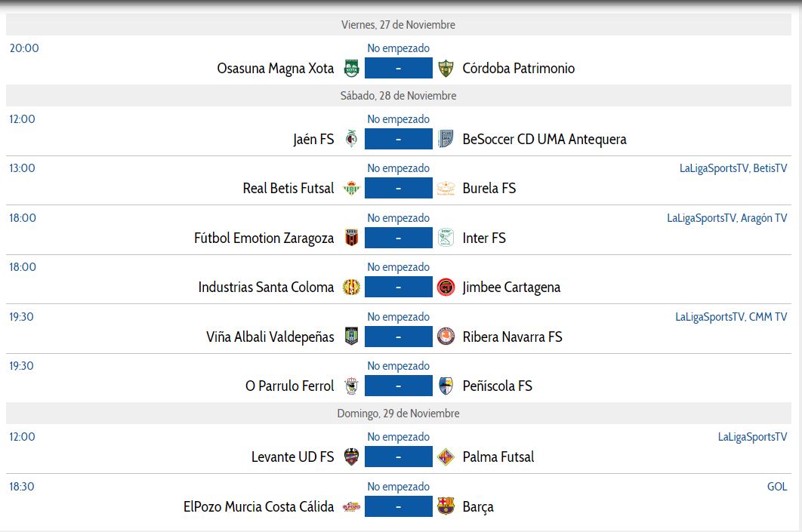
Task: Click the Inter FS club logo
Action: [446, 238]
